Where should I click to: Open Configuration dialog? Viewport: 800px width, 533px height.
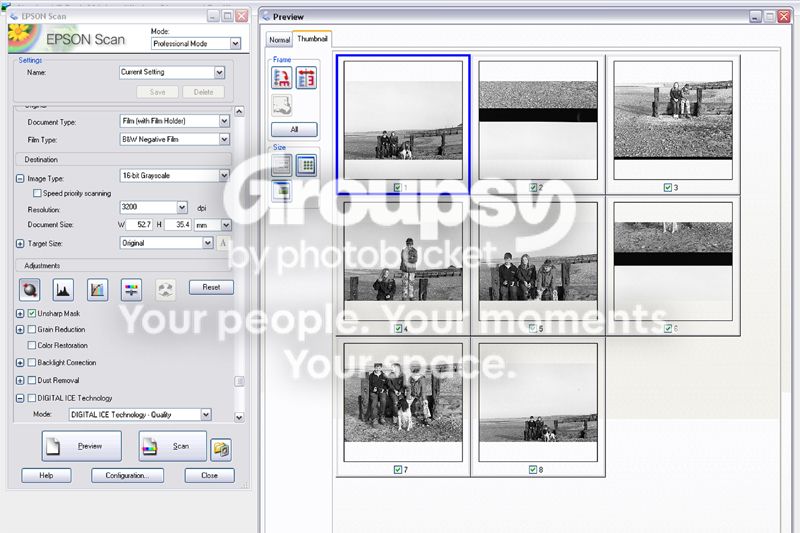[128, 475]
